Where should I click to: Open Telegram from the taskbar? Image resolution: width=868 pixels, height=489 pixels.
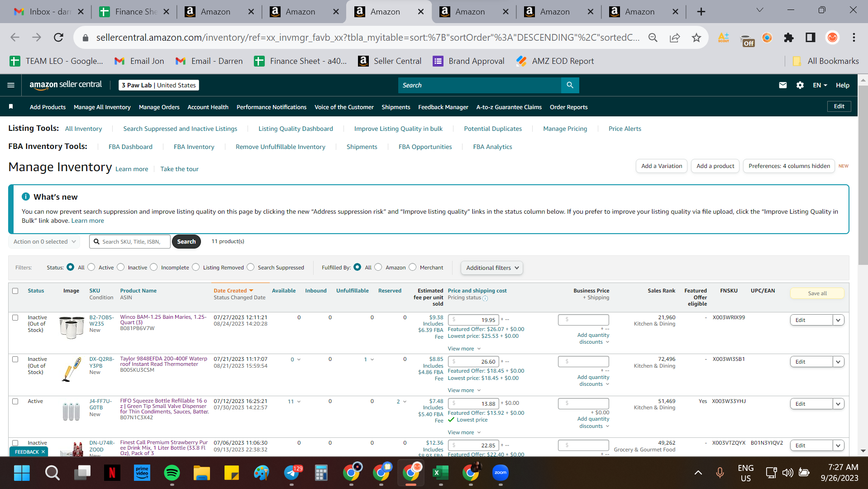tap(292, 473)
